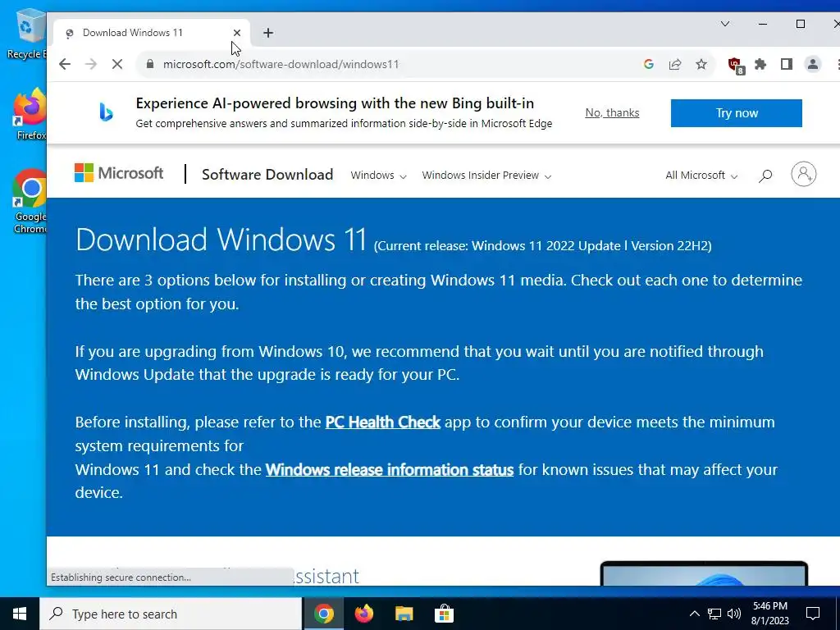Open the uBlock Origin extension
The image size is (840, 630).
coord(736,66)
